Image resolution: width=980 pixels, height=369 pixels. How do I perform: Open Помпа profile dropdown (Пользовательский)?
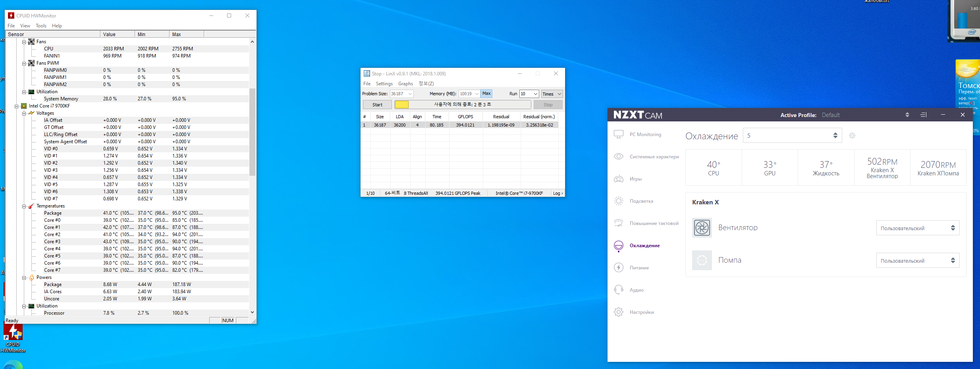pyautogui.click(x=918, y=260)
